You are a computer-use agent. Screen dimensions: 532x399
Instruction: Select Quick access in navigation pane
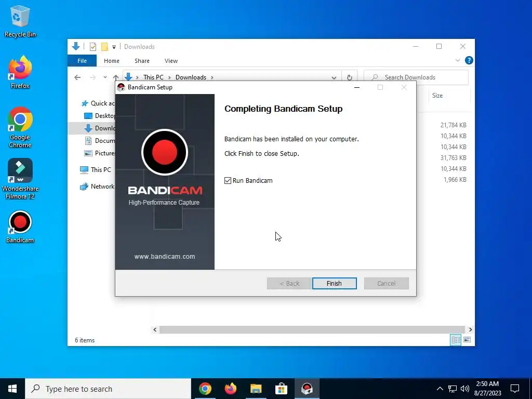(98, 103)
